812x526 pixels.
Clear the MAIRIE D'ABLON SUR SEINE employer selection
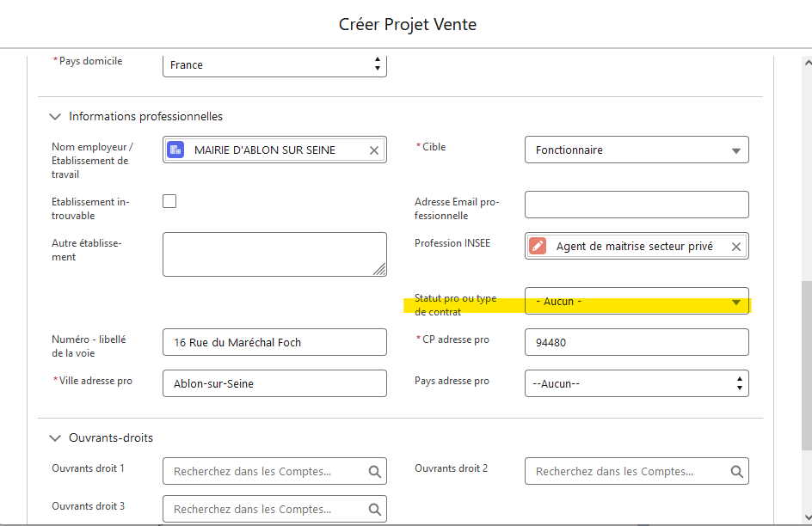pyautogui.click(x=374, y=150)
